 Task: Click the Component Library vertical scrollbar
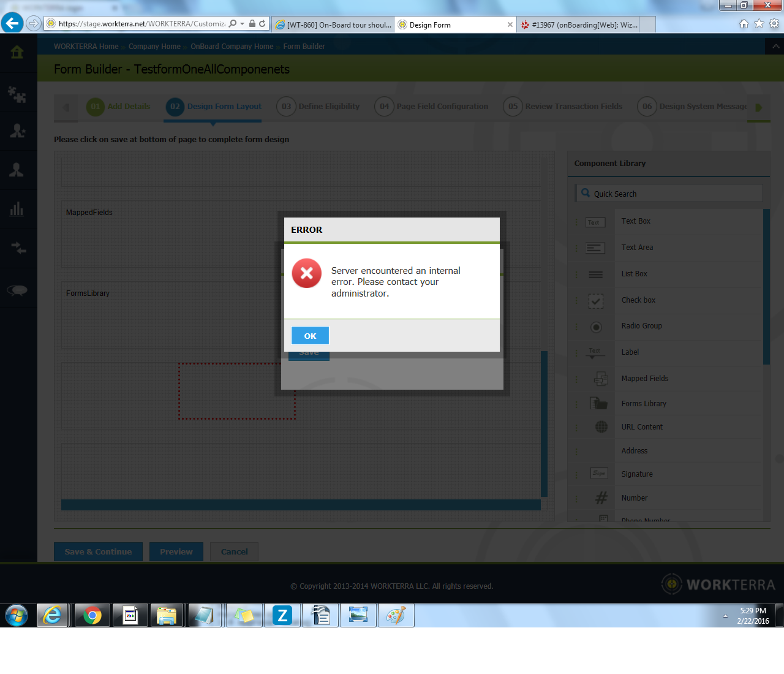point(766,287)
